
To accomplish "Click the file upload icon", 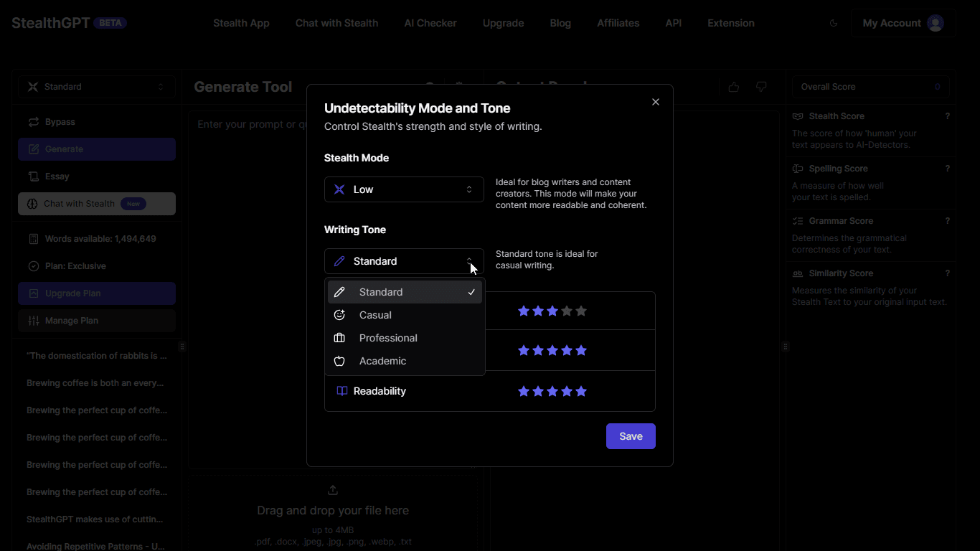I will (333, 490).
